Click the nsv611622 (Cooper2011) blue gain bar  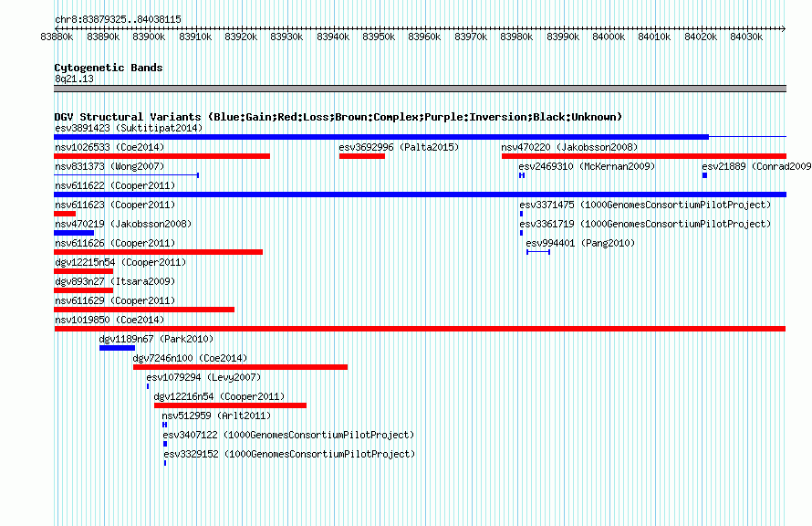pyautogui.click(x=420, y=195)
